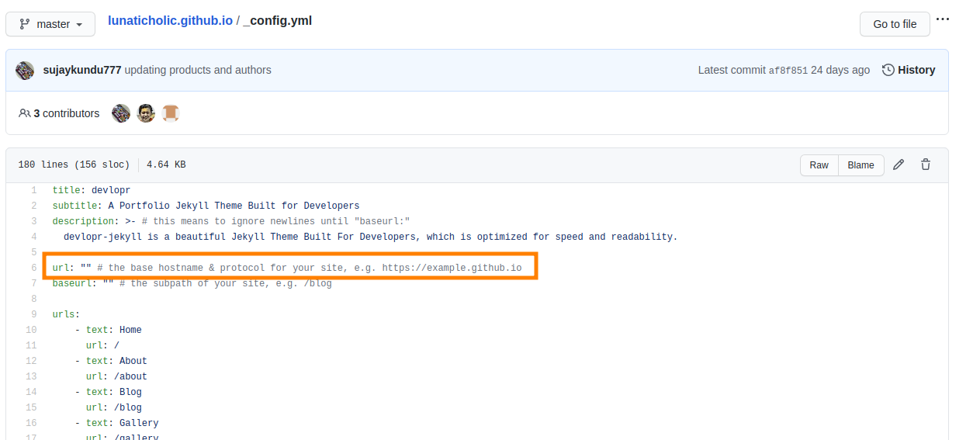980x440 pixels.
Task: Click the '- text: Gallery' line
Action: [x=117, y=423]
